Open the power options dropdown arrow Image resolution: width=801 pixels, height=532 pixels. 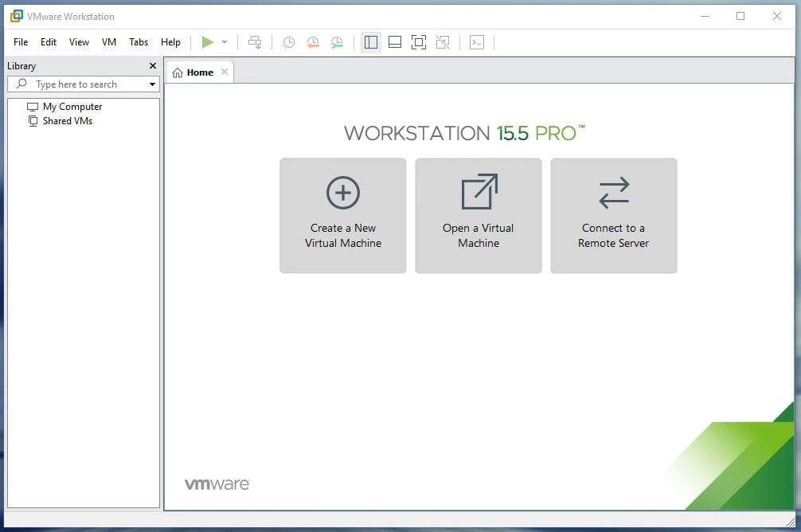[x=225, y=42]
